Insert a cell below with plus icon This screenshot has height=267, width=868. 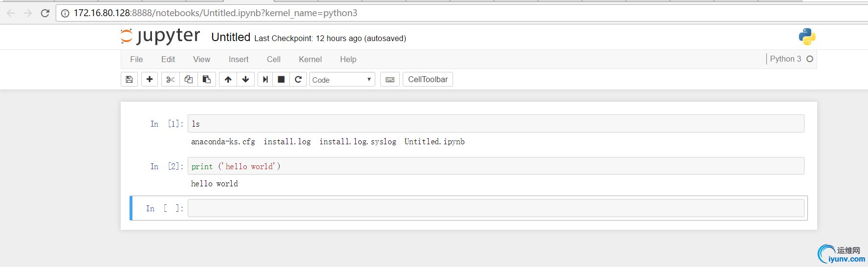coord(150,79)
